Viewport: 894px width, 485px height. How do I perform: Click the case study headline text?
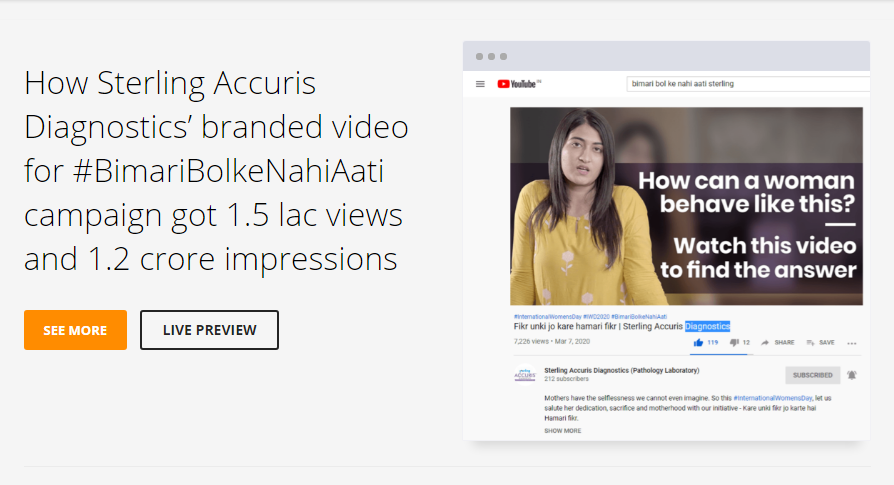(x=216, y=170)
